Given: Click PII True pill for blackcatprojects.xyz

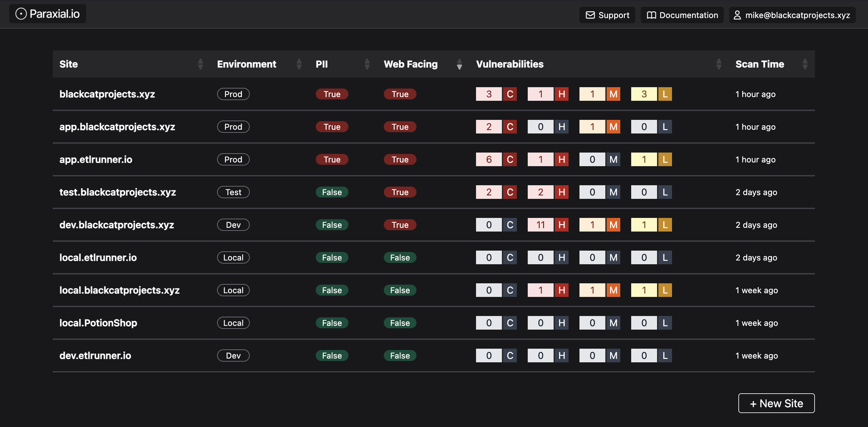Looking at the screenshot, I should click(x=332, y=94).
